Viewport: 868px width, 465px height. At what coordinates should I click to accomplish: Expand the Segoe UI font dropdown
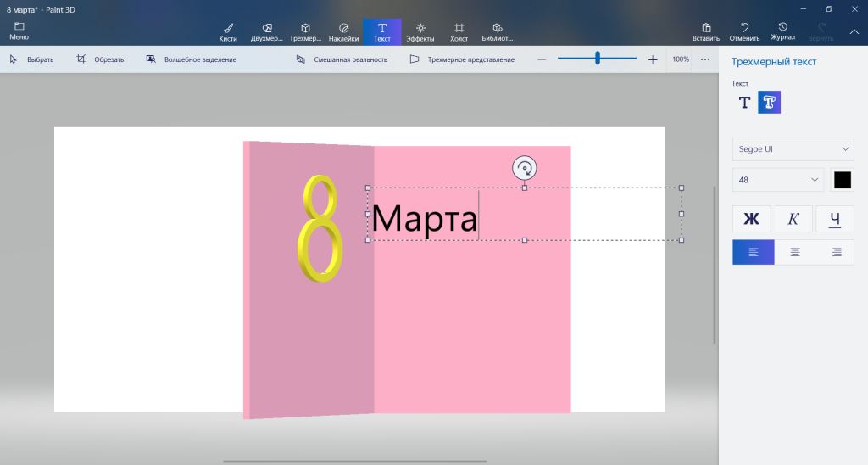793,149
